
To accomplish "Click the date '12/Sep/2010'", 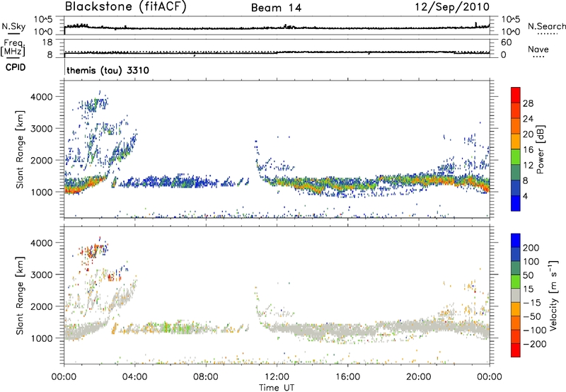I will coord(452,7).
